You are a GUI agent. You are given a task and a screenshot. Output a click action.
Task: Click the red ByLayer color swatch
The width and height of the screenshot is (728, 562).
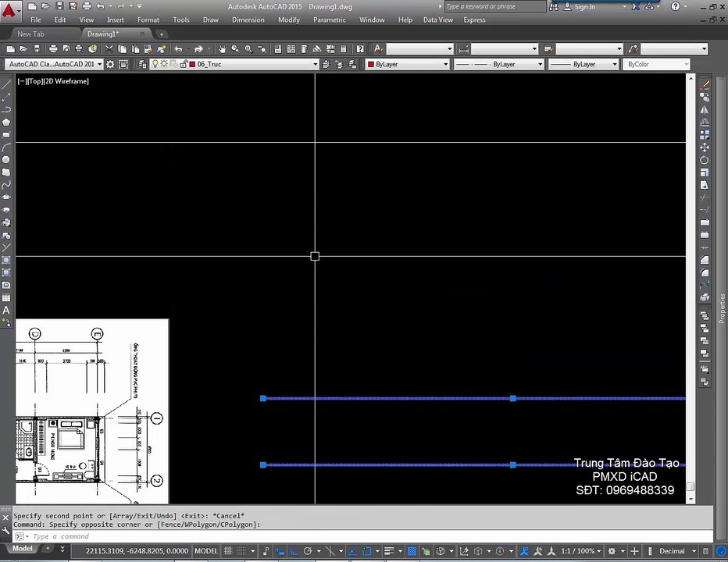pyautogui.click(x=371, y=64)
